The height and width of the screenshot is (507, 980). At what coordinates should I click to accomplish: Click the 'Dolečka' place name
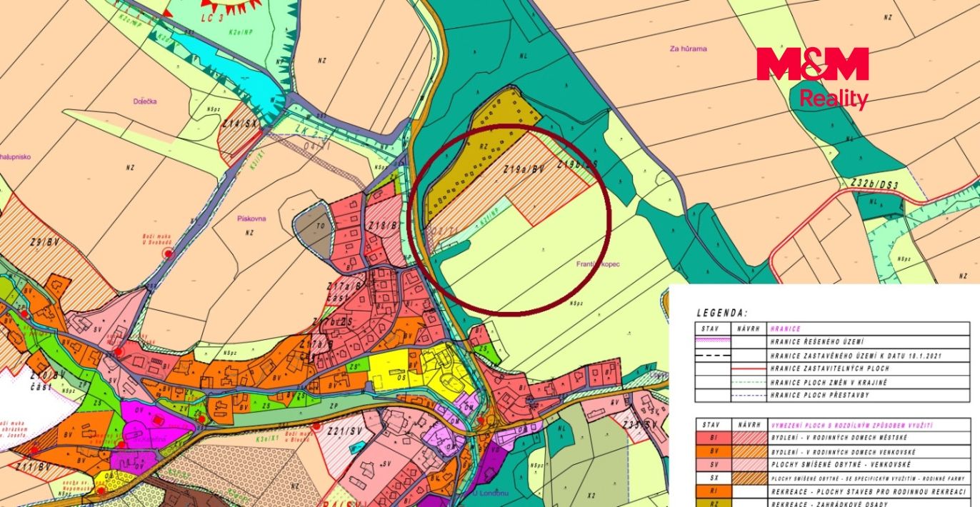(x=145, y=101)
